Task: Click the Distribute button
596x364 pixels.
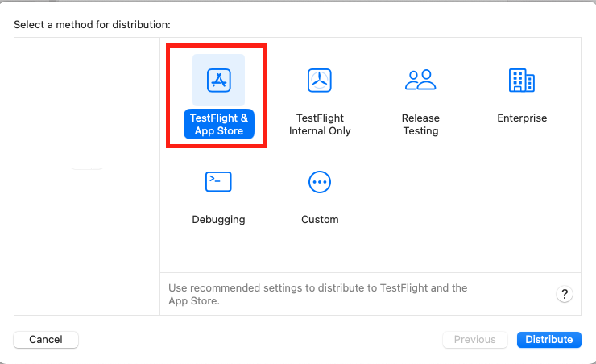Action: tap(548, 339)
